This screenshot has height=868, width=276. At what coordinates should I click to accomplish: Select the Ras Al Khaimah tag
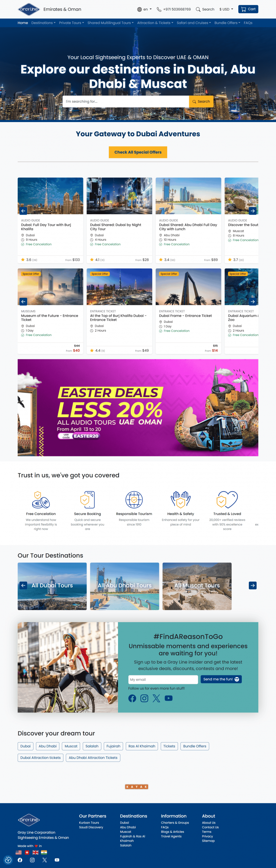pos(142,746)
